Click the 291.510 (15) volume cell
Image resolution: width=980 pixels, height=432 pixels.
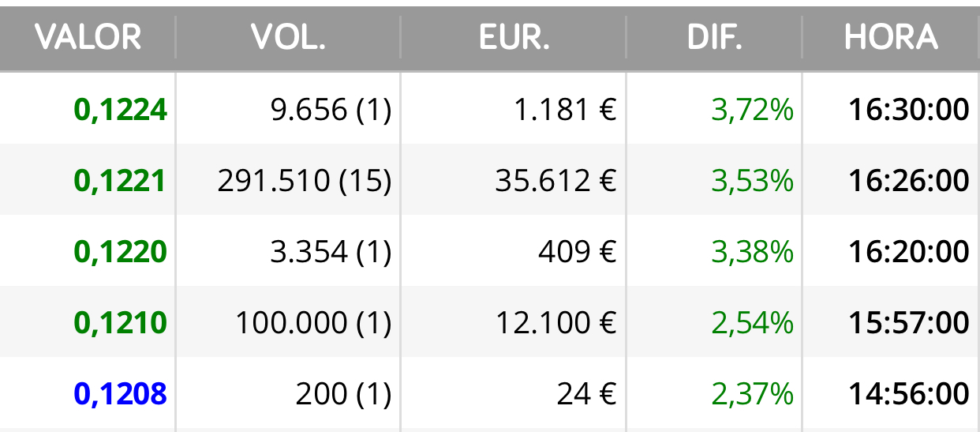(305, 182)
